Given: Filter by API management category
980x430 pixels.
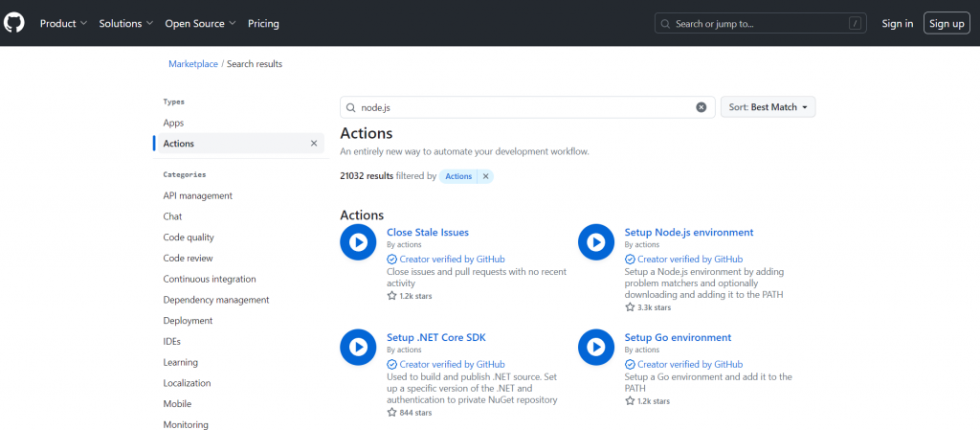Looking at the screenshot, I should pyautogui.click(x=197, y=195).
